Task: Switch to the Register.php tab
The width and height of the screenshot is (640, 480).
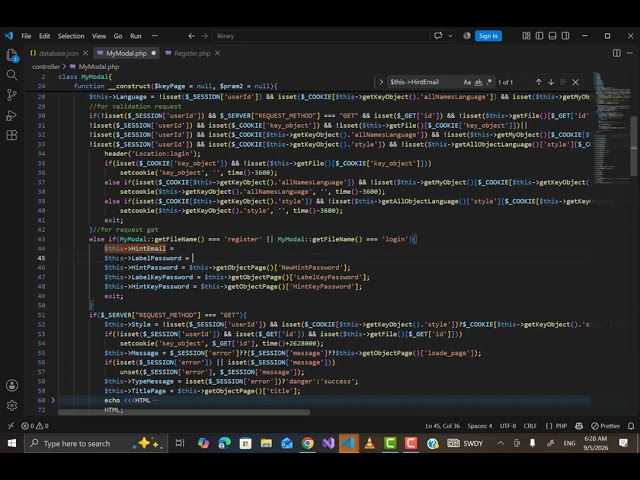Action: 192,53
